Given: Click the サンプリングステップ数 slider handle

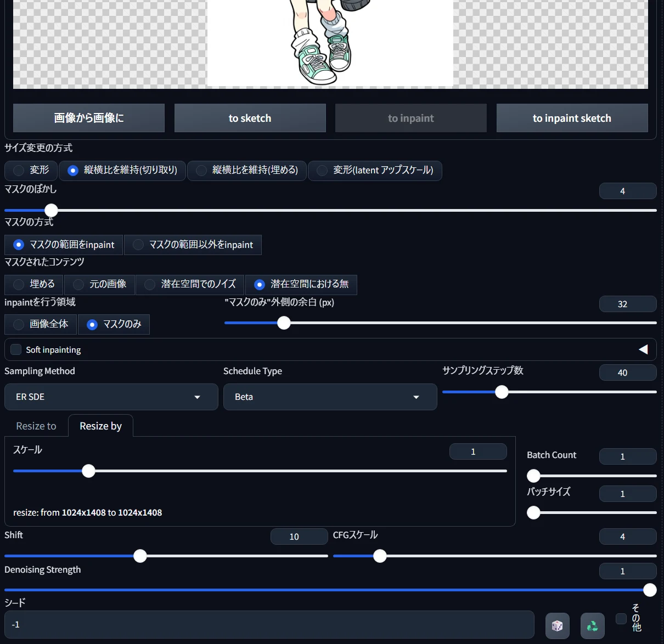Looking at the screenshot, I should [502, 392].
